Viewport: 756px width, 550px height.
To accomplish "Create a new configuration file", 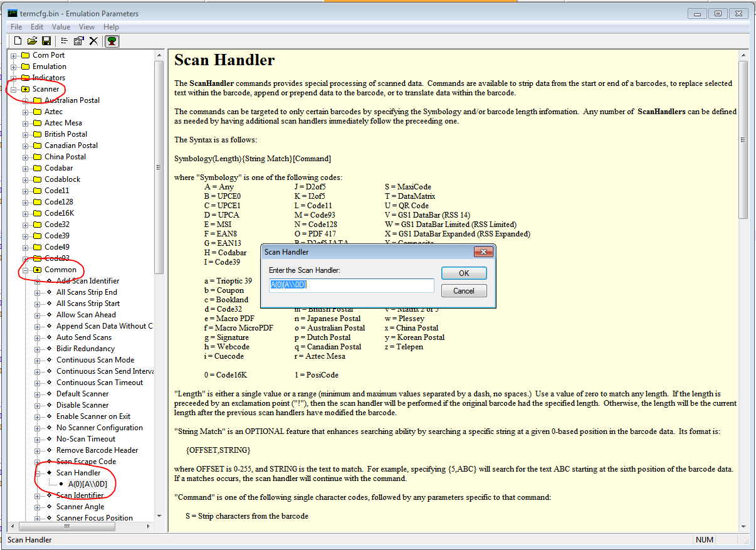I will [x=17, y=40].
